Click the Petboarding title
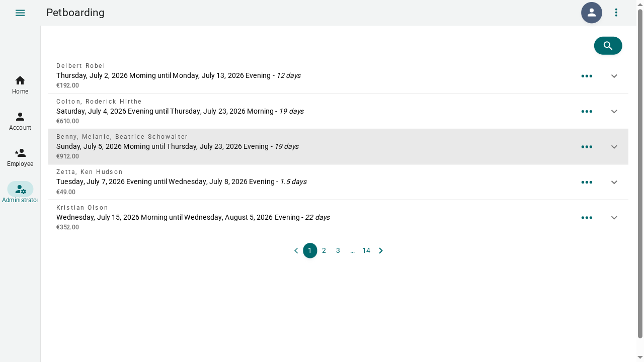The image size is (644, 362). [75, 13]
